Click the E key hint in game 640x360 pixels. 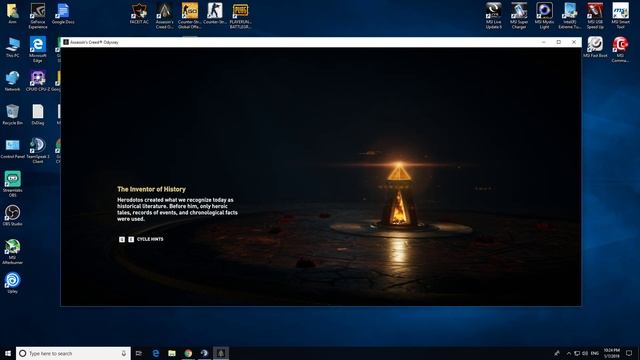coord(131,240)
